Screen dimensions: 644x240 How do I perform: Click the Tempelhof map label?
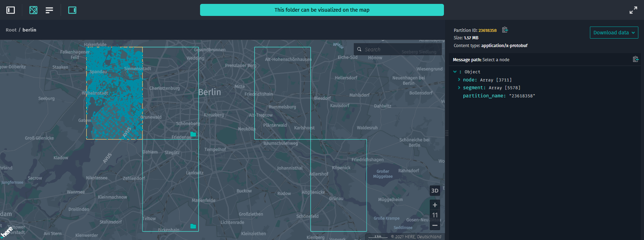pos(215,149)
